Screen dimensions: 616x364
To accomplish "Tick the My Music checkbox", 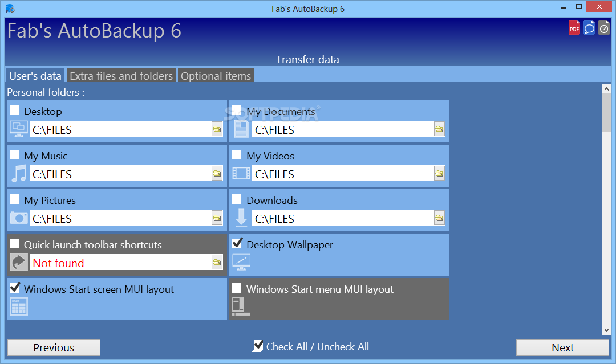I will (14, 154).
